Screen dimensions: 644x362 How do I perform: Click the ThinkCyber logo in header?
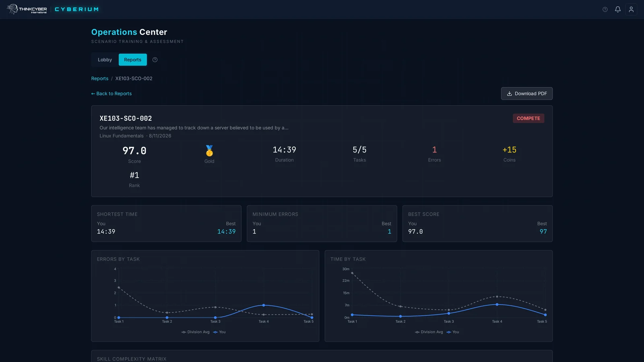(27, 9)
